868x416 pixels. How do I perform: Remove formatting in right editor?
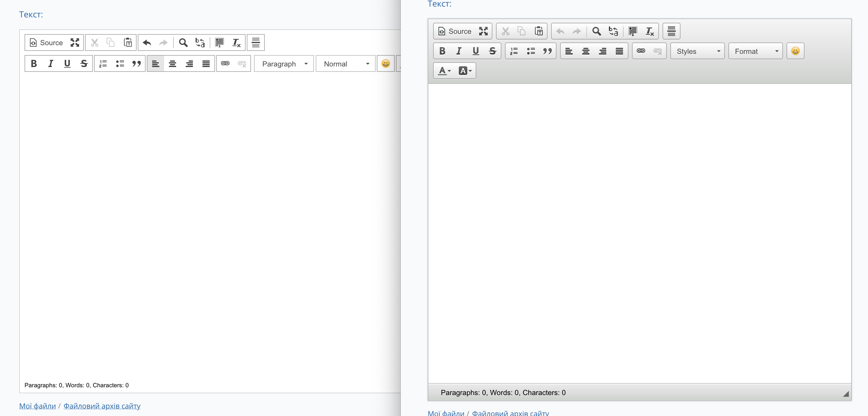649,31
